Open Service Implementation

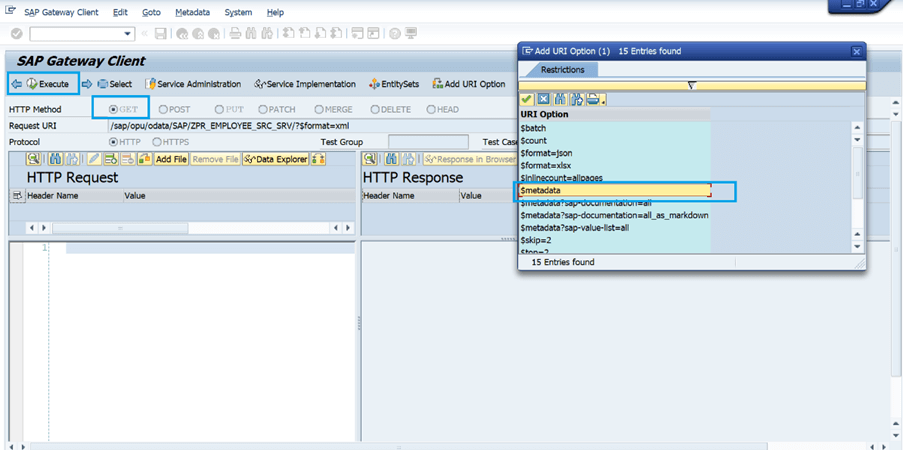tap(305, 84)
